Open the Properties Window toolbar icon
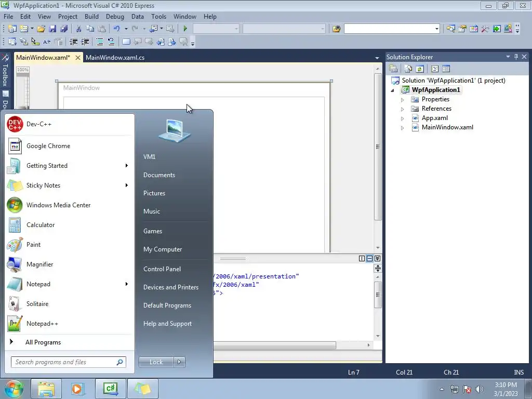Viewport: 532px width, 399px height. 462,29
